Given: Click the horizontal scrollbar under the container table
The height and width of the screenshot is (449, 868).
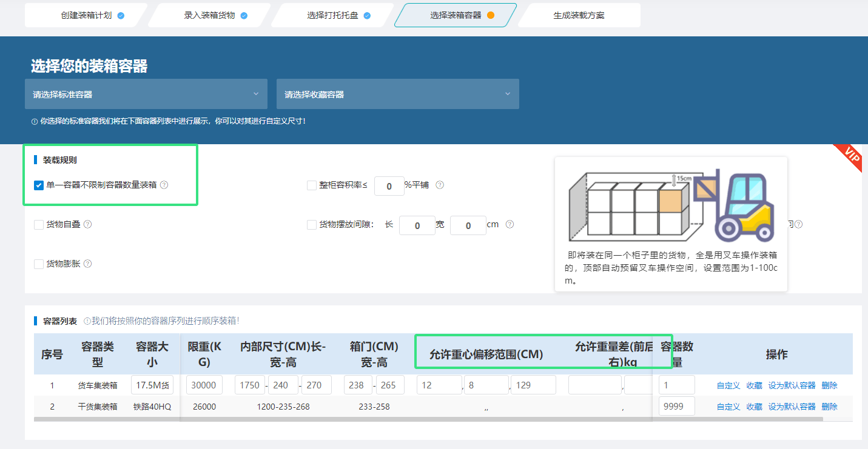Looking at the screenshot, I should pyautogui.click(x=429, y=419).
